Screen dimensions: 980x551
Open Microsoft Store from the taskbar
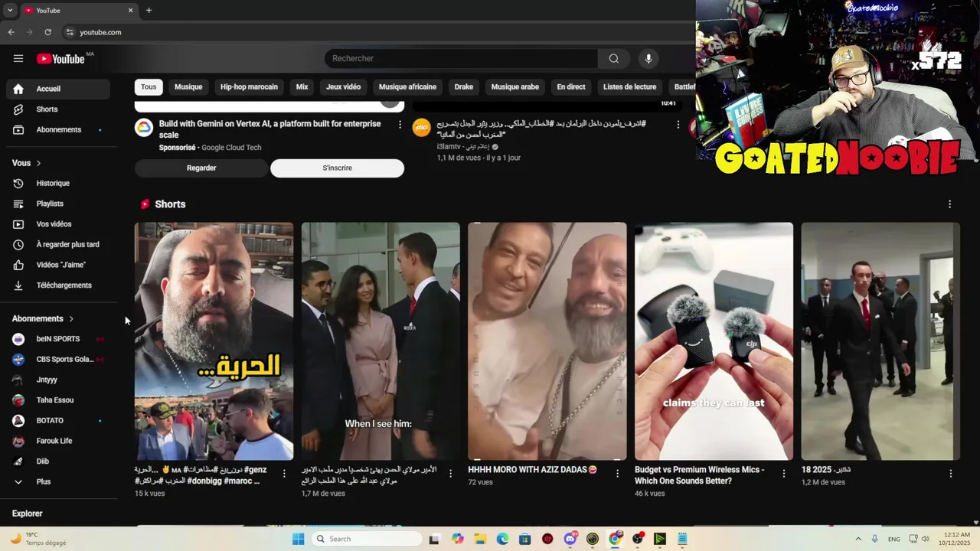(x=524, y=539)
